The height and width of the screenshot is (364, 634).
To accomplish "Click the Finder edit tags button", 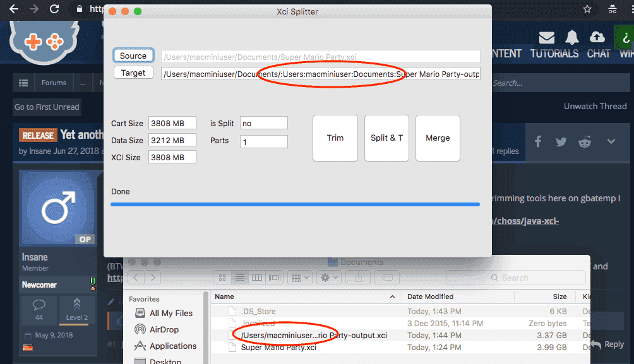I will pyautogui.click(x=387, y=278).
